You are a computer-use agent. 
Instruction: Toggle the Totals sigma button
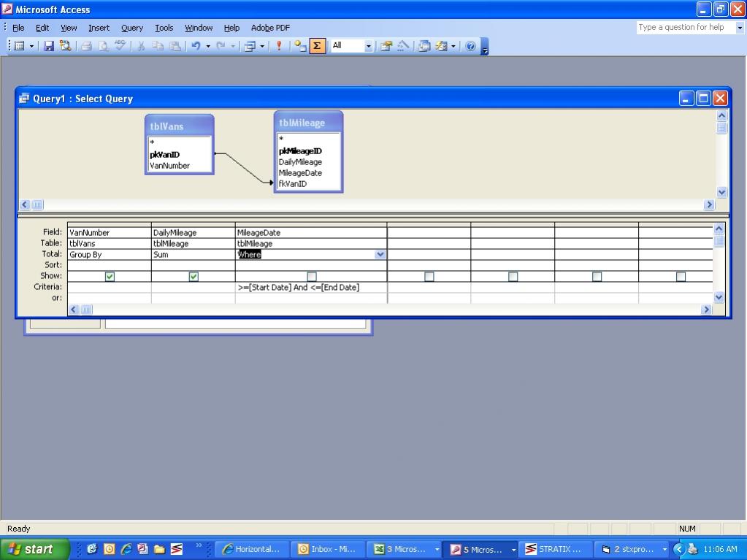(x=317, y=46)
